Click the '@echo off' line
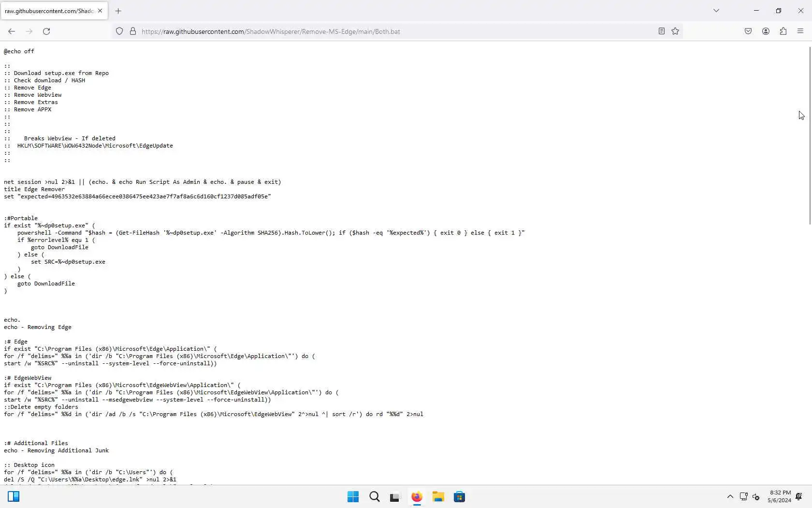 (x=19, y=51)
